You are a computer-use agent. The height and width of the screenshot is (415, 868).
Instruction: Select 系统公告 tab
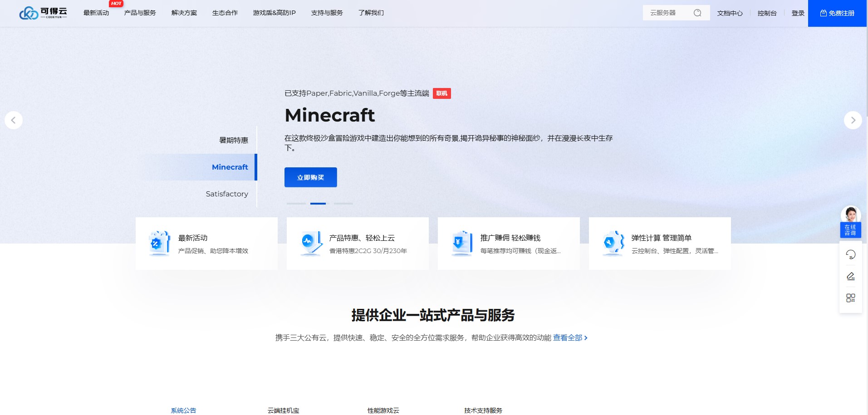click(x=183, y=410)
